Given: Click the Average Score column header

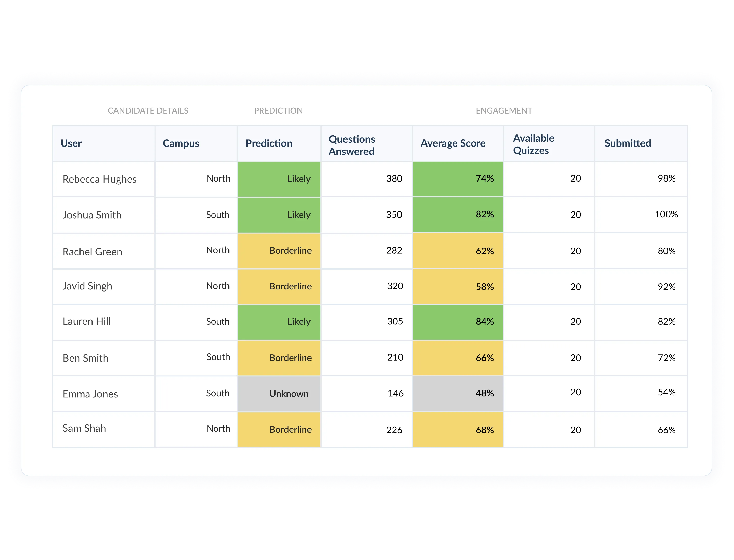Looking at the screenshot, I should click(453, 143).
